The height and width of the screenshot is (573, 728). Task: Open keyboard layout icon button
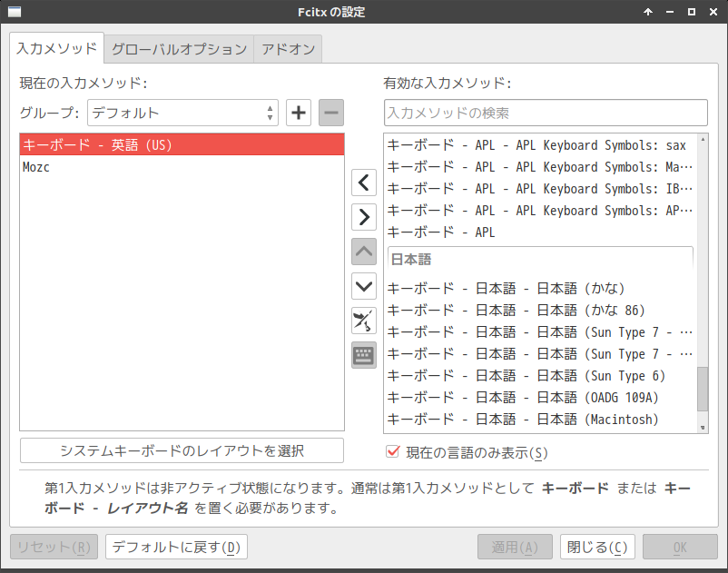pos(363,355)
